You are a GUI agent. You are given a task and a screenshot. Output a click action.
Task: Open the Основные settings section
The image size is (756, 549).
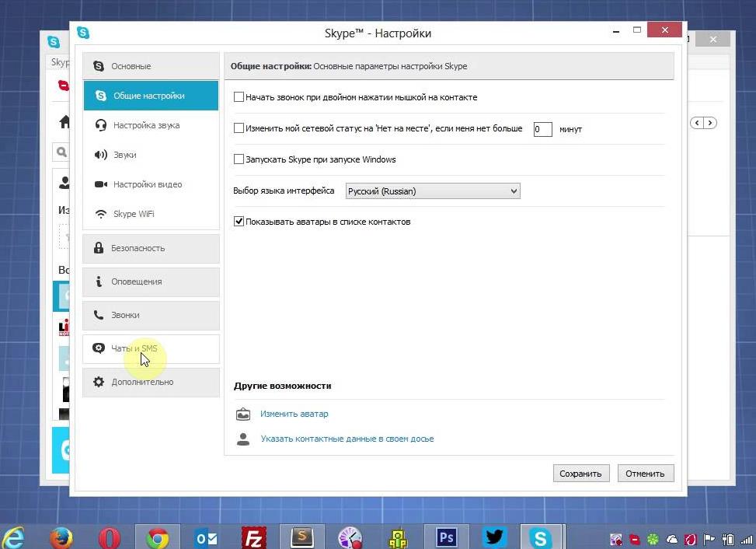point(151,66)
